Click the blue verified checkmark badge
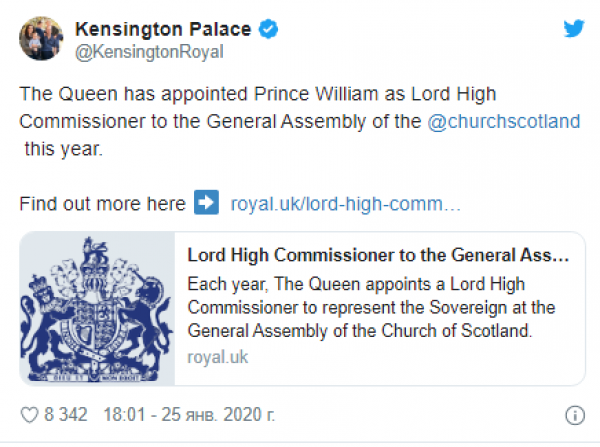Screen dimensions: 600x447 coord(269,29)
